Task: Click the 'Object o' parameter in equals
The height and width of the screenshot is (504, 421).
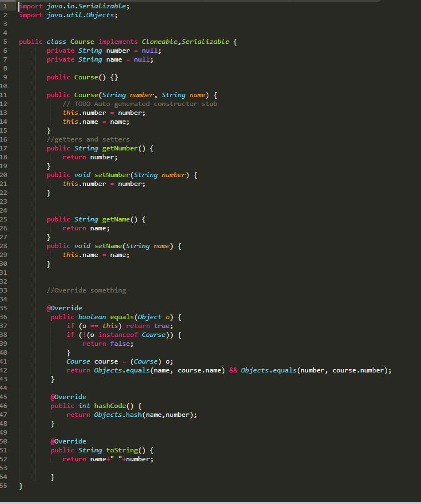Action: tap(154, 317)
